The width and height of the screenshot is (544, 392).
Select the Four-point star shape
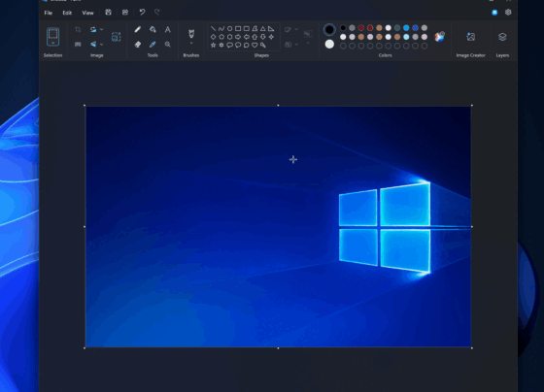(x=271, y=37)
